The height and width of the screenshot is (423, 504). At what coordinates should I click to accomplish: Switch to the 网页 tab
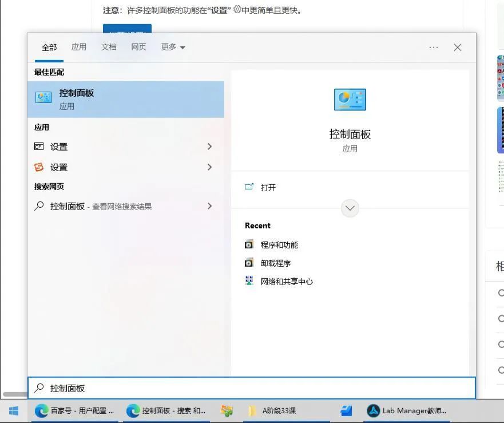pyautogui.click(x=138, y=48)
